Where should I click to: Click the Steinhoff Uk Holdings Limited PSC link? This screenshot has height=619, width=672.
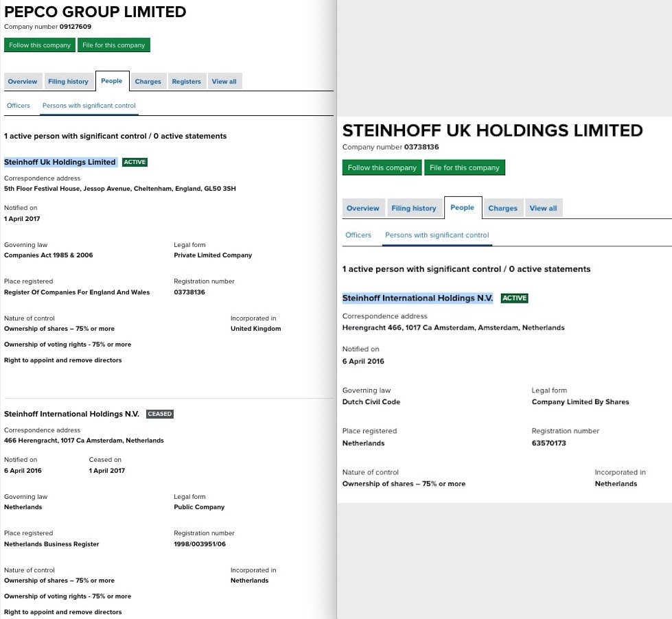(60, 162)
